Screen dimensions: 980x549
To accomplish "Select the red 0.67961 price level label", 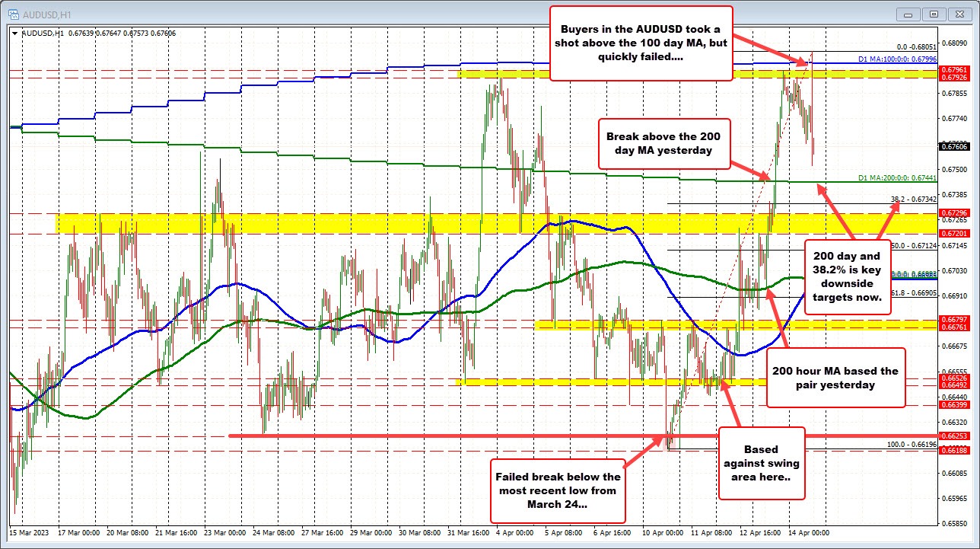I will [953, 70].
